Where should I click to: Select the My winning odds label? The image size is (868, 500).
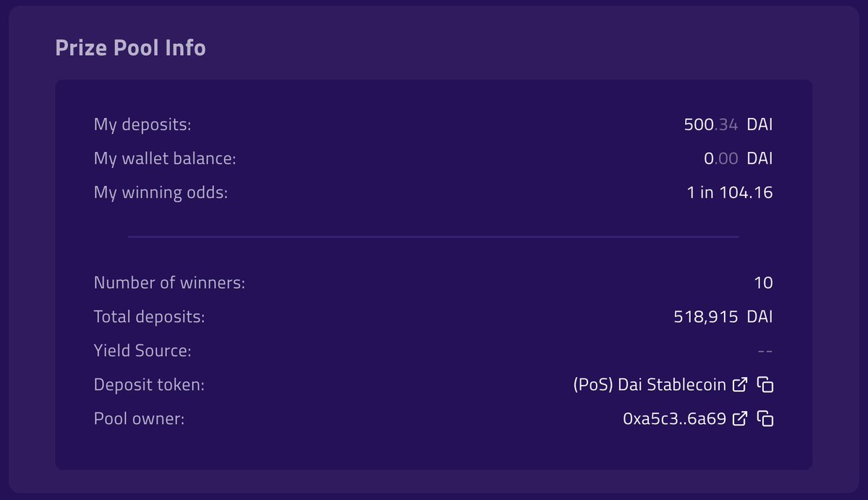coord(161,192)
